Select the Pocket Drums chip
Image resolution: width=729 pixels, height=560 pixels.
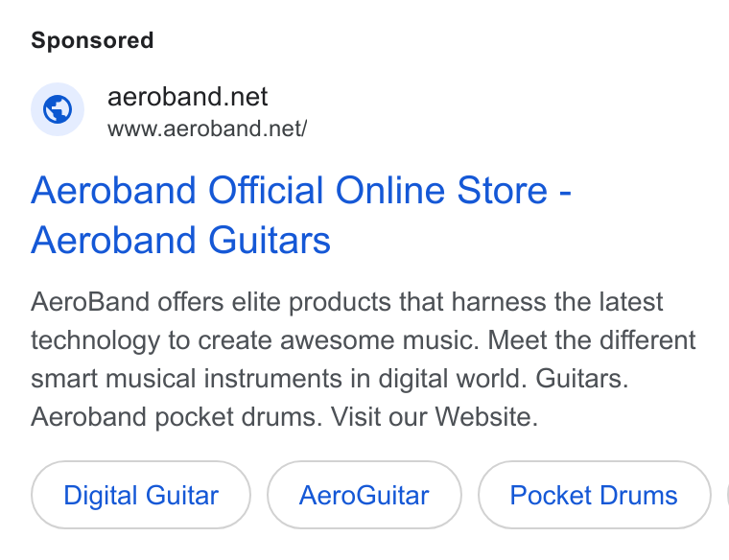tap(594, 495)
